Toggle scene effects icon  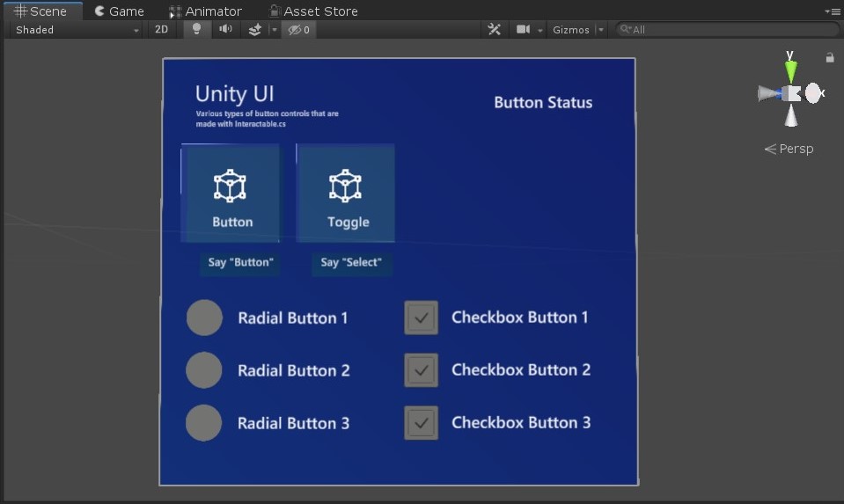(254, 30)
